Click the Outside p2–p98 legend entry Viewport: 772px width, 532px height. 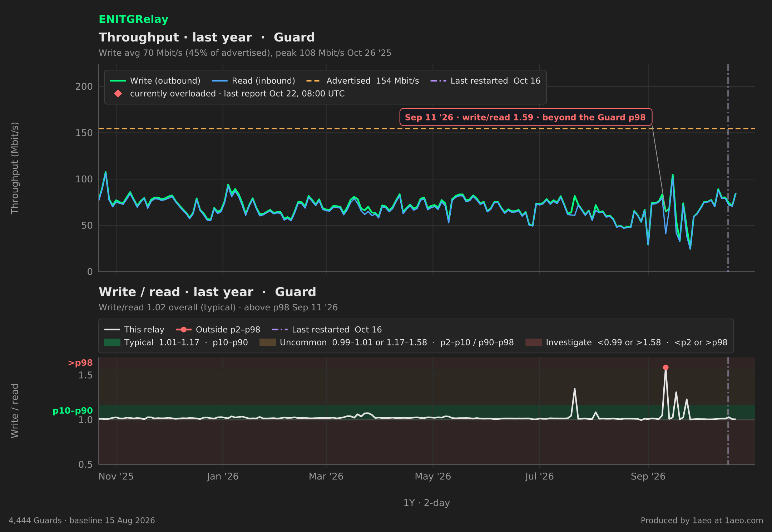218,330
